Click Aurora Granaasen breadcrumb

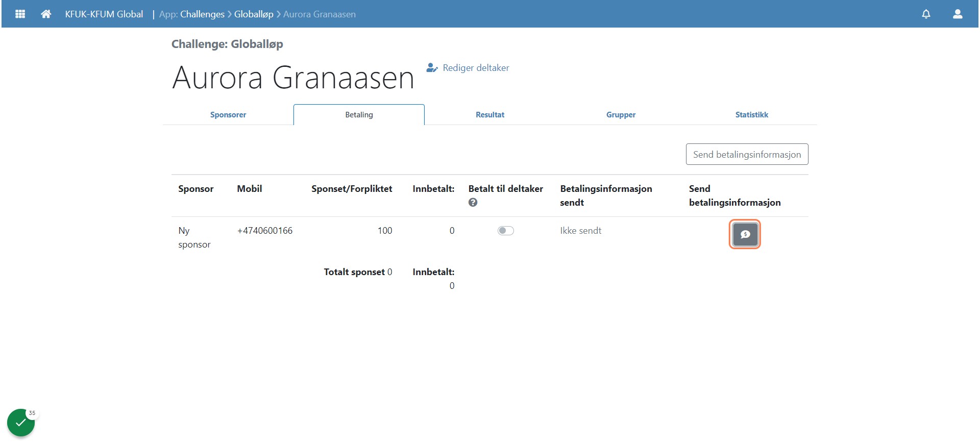[320, 14]
